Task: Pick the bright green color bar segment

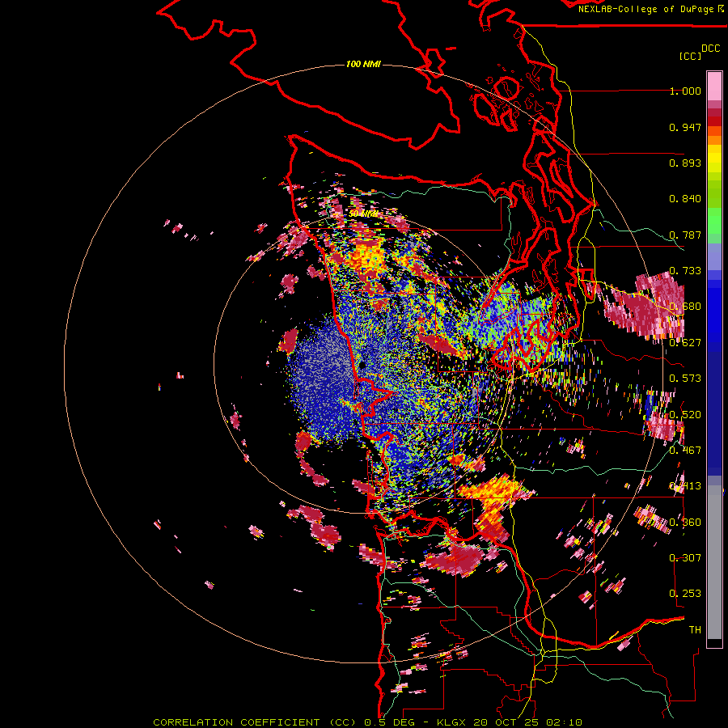Action: coord(714,221)
